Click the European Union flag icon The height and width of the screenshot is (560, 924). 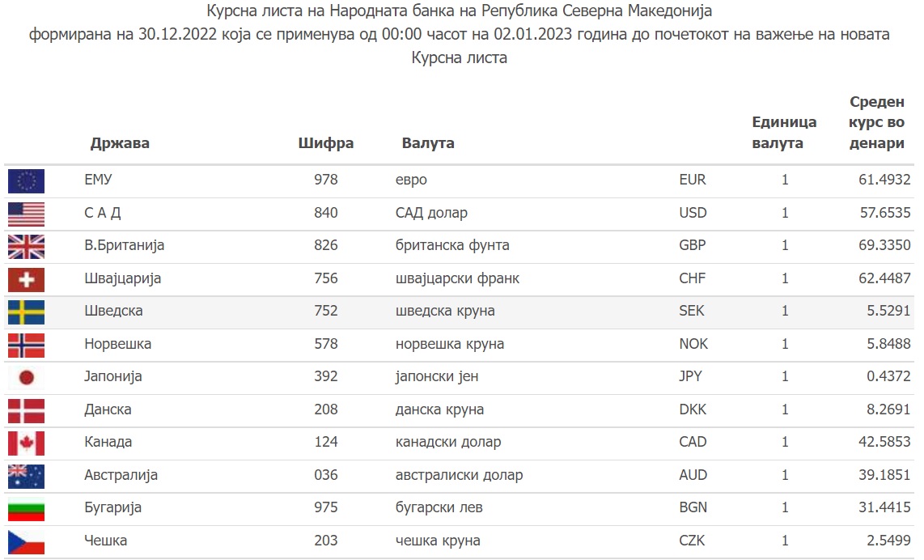(x=26, y=181)
